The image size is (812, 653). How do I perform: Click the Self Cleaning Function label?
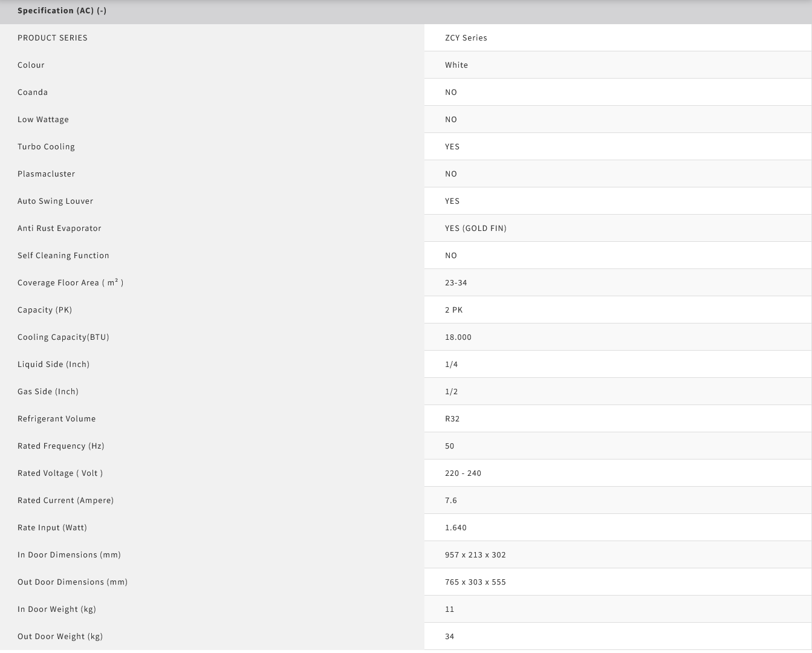click(63, 255)
